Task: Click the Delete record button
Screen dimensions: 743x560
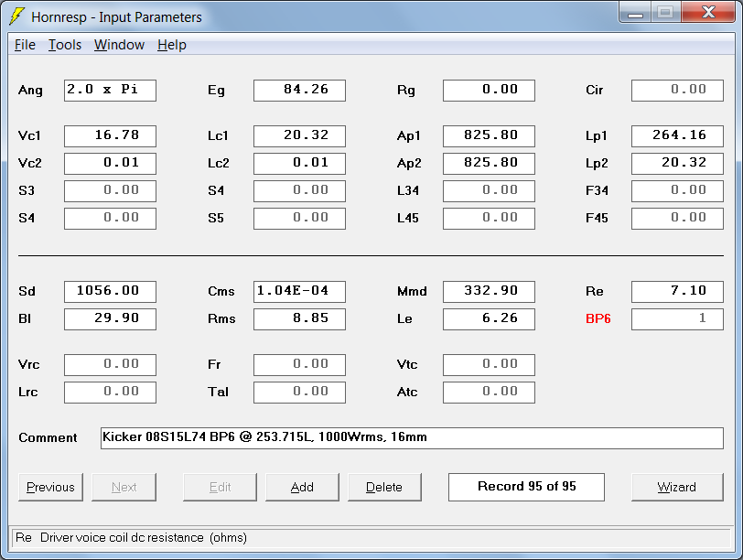Action: [x=384, y=487]
